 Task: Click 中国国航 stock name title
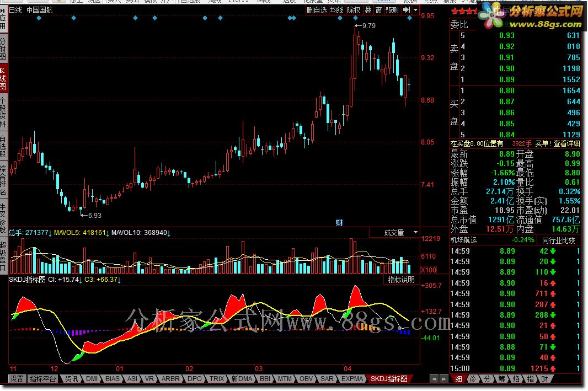39,10
